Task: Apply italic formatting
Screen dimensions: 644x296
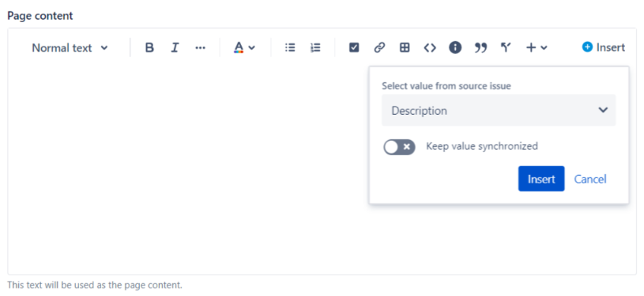Action: pyautogui.click(x=175, y=47)
